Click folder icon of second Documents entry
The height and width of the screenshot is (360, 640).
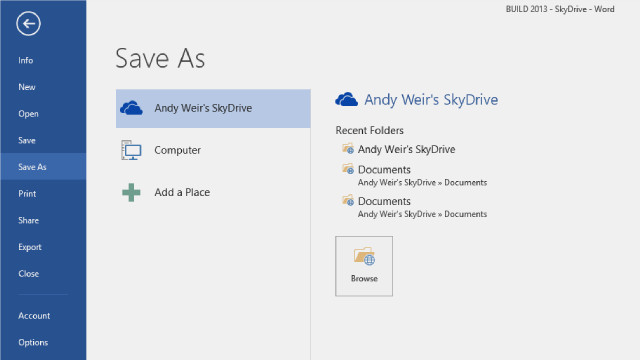pyautogui.click(x=348, y=200)
